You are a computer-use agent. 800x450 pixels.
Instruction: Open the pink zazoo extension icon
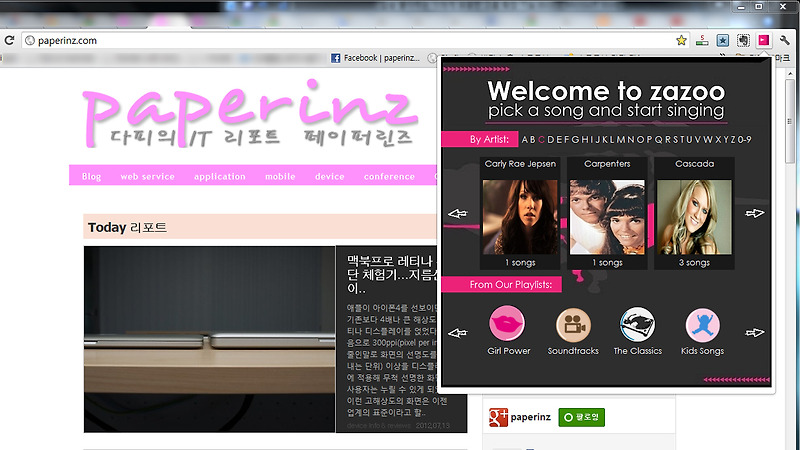pos(764,40)
